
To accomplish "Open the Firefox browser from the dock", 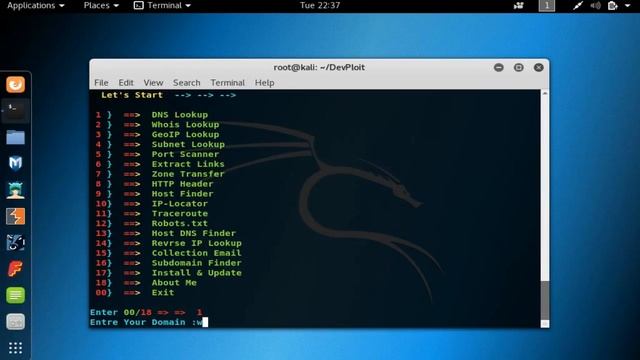I will pyautogui.click(x=16, y=85).
